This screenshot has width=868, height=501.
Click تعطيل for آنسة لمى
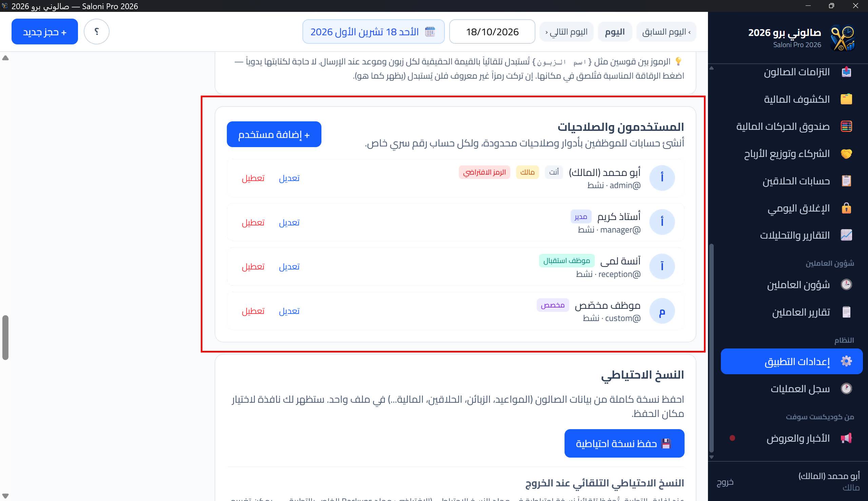[x=253, y=266]
